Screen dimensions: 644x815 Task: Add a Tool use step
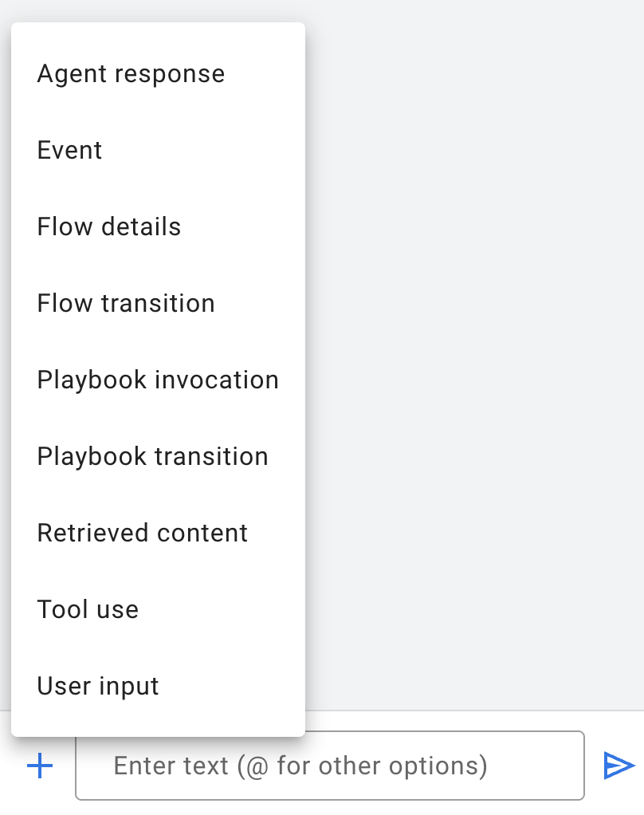pos(88,610)
